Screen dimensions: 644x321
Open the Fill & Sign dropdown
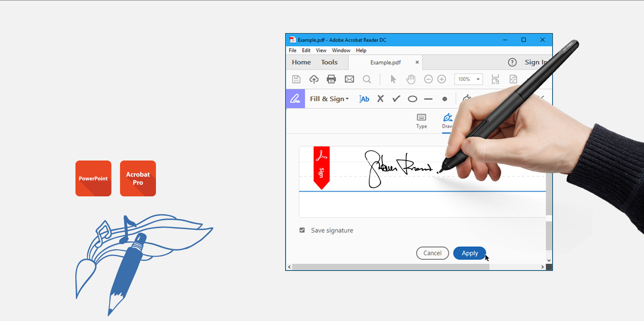[329, 98]
